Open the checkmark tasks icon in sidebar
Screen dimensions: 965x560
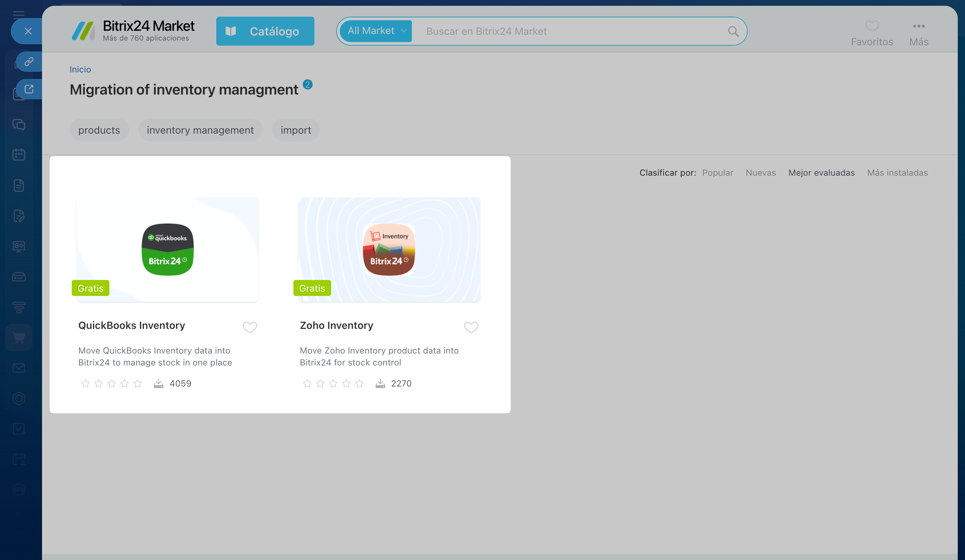[x=19, y=429]
